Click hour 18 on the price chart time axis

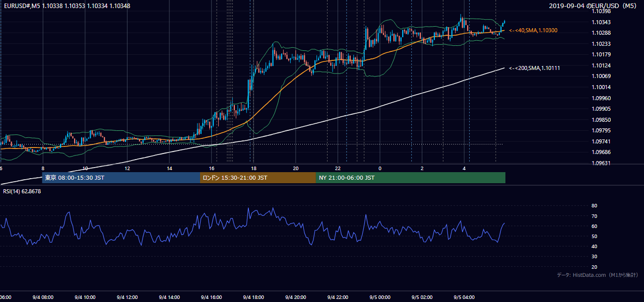click(253, 169)
